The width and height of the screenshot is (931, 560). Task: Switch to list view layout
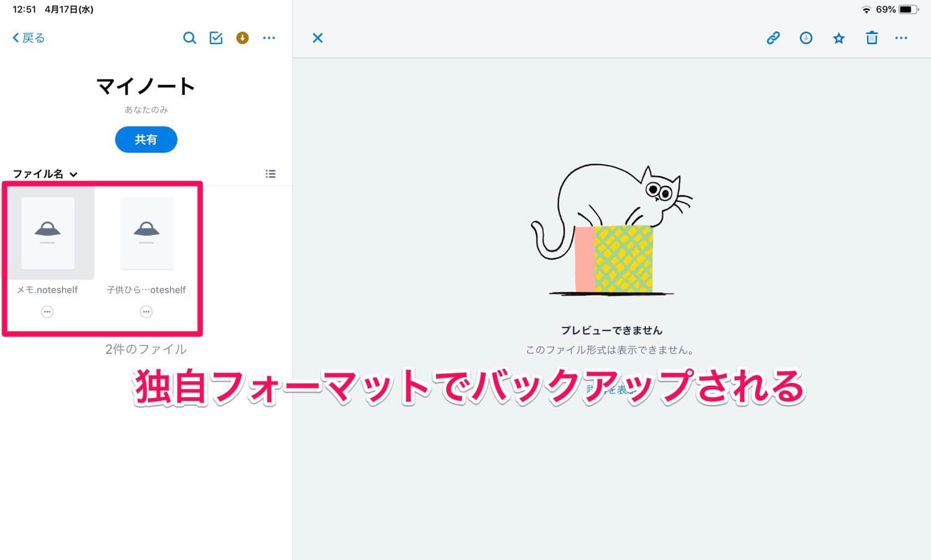tap(271, 174)
